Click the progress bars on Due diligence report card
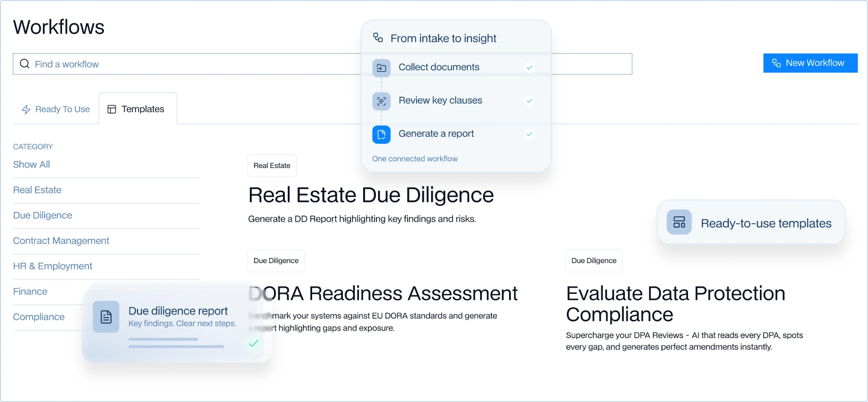The width and height of the screenshot is (868, 402). click(x=176, y=343)
